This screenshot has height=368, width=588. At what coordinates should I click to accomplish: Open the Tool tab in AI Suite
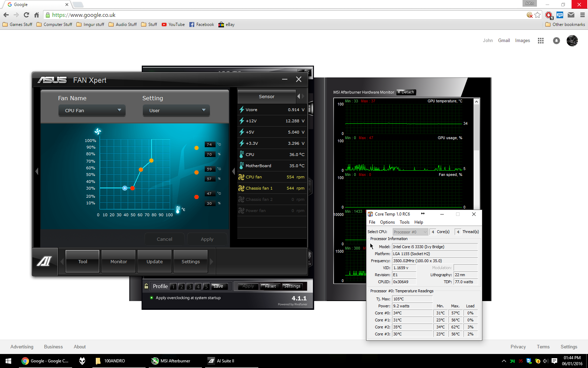click(x=83, y=261)
